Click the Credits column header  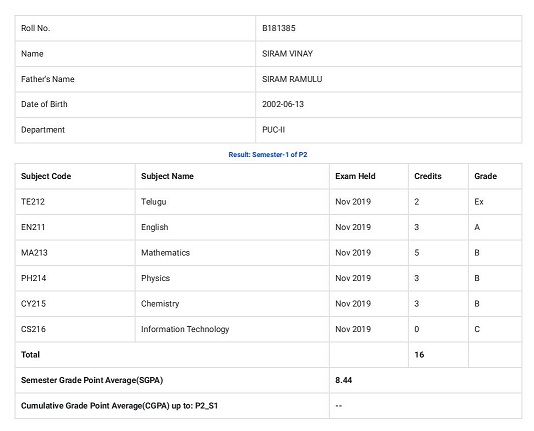tap(428, 176)
